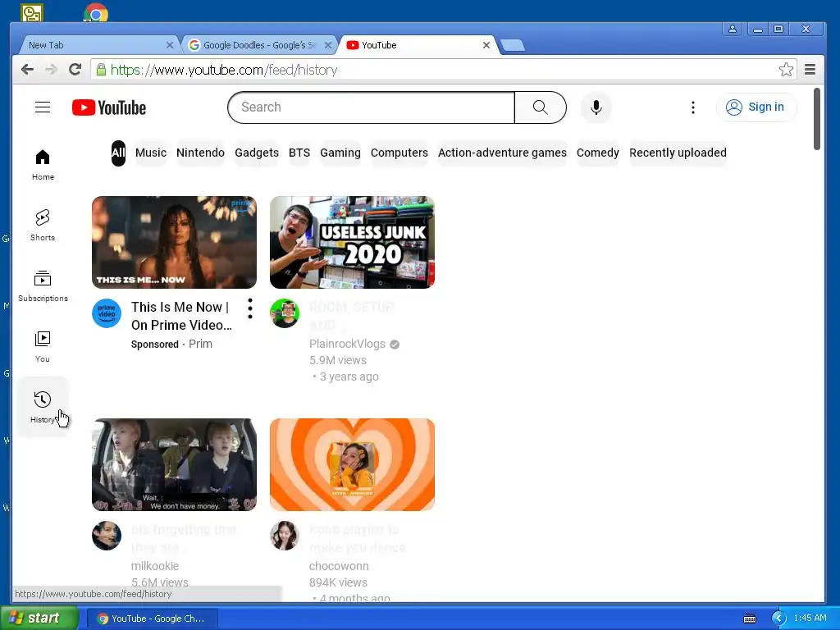840x630 pixels.
Task: Open the Chrome menu icon
Action: pos(810,69)
